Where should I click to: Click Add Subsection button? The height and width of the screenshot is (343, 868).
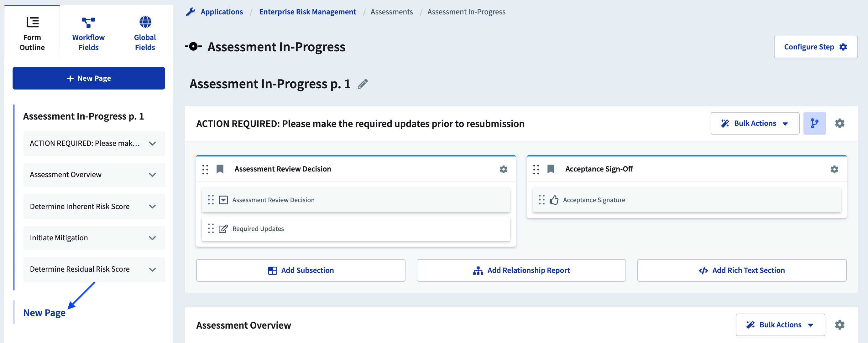click(x=301, y=270)
